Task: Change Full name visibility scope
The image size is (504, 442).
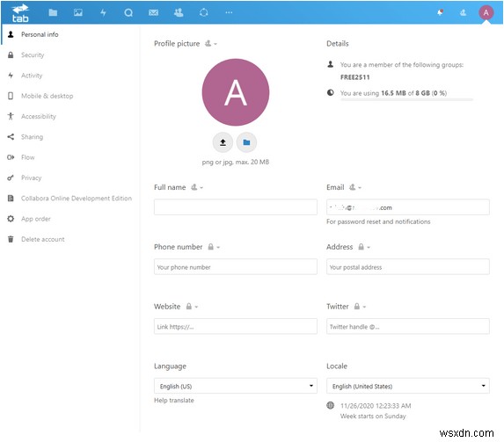Action: point(197,187)
